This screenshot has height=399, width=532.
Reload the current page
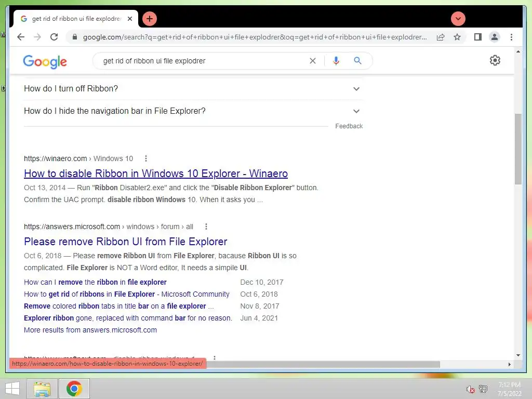pos(54,37)
